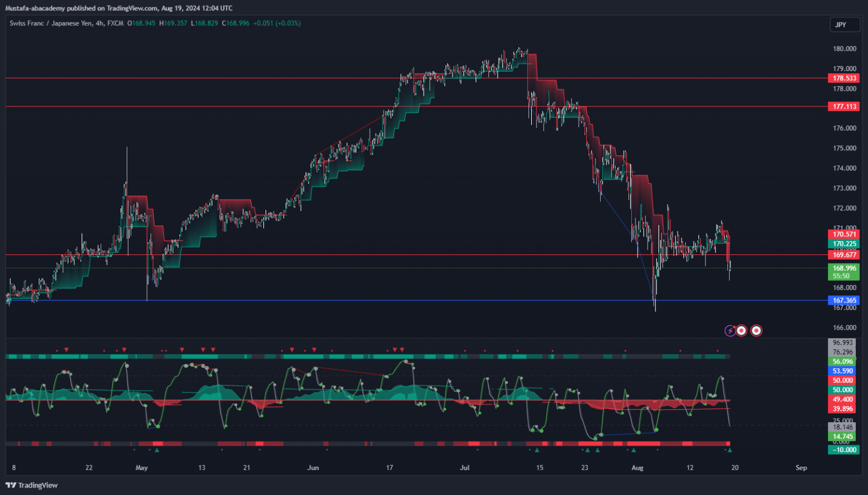Click the blue 53.590 oscillator value label
Viewport: 868px width, 495px height.
pyautogui.click(x=843, y=371)
